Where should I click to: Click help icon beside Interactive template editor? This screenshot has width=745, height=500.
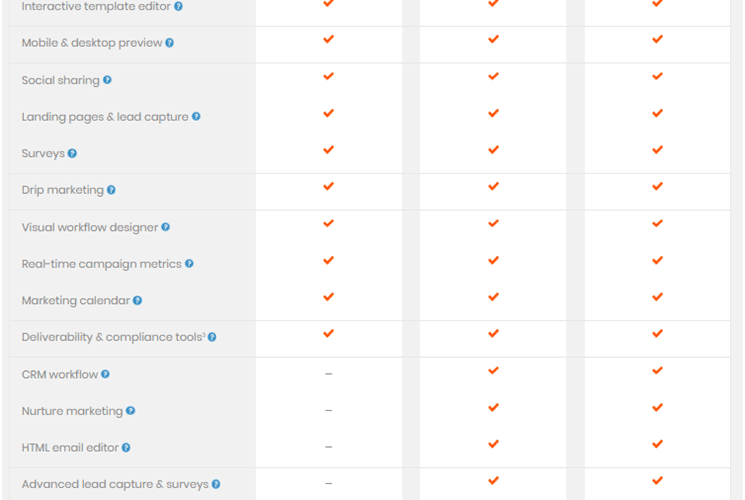click(178, 6)
